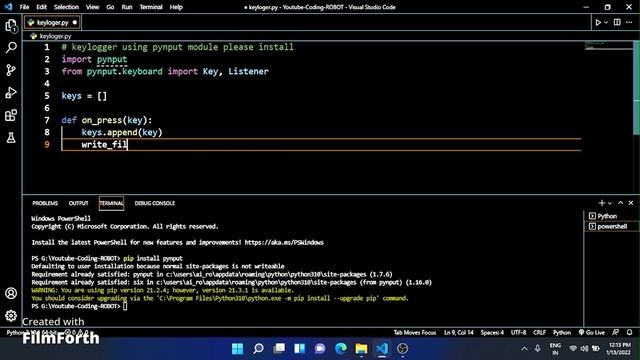Select language mode Python in status bar
The image size is (640, 360).
[562, 333]
